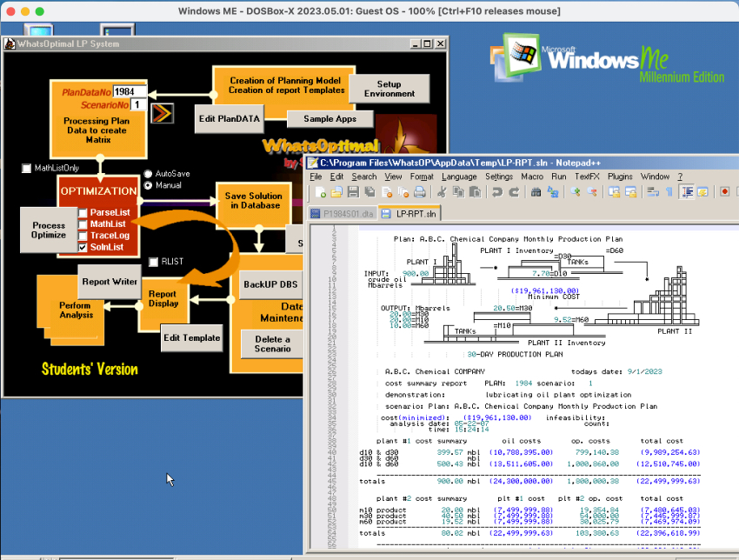Select the Manual radio button
Image resolution: width=739 pixels, height=560 pixels.
[148, 185]
